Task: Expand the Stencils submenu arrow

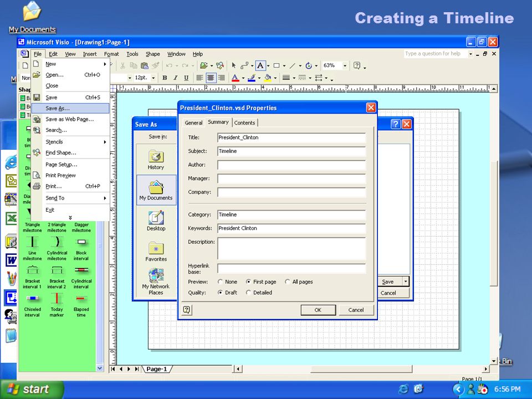Action: point(105,142)
